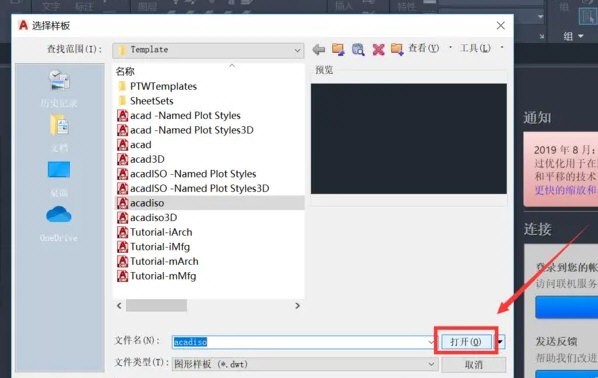Click the preview thumbnail area
The height and width of the screenshot is (378, 598).
[x=408, y=139]
